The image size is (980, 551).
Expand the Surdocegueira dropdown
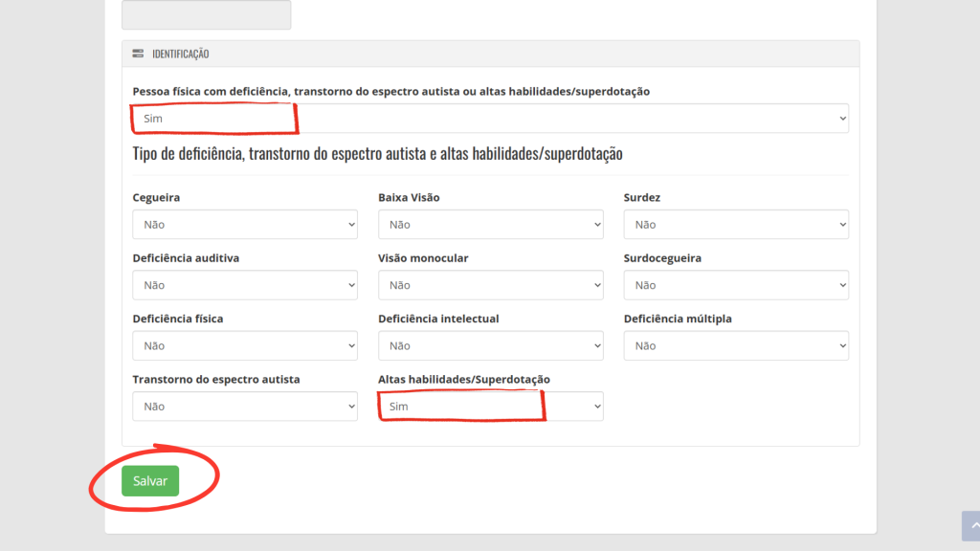(x=735, y=285)
